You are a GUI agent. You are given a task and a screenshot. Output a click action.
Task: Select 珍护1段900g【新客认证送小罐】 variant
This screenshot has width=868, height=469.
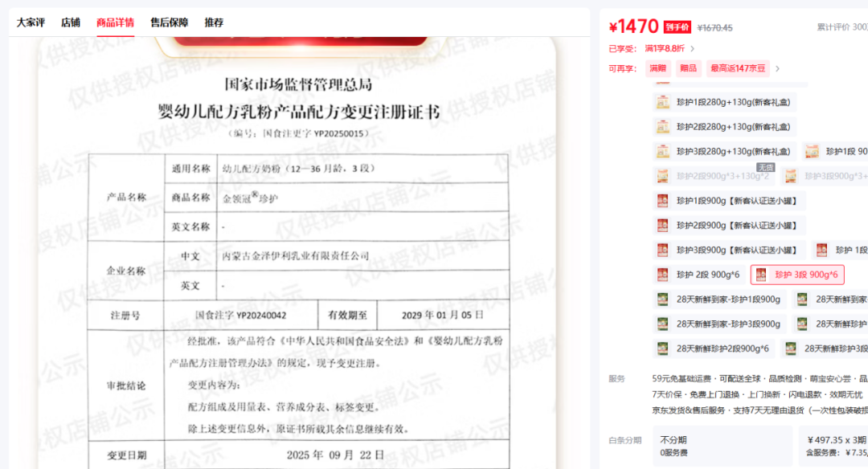coord(728,201)
